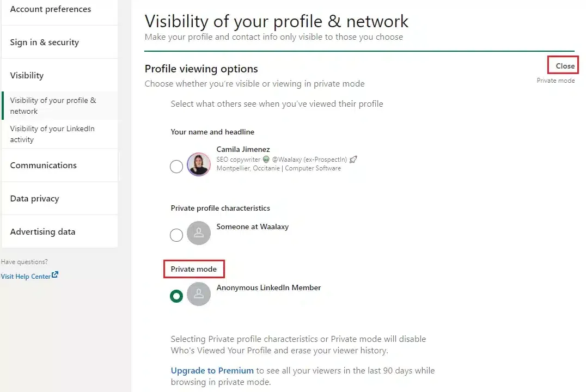The image size is (586, 392).
Task: Open the Communications settings section
Action: (x=60, y=165)
